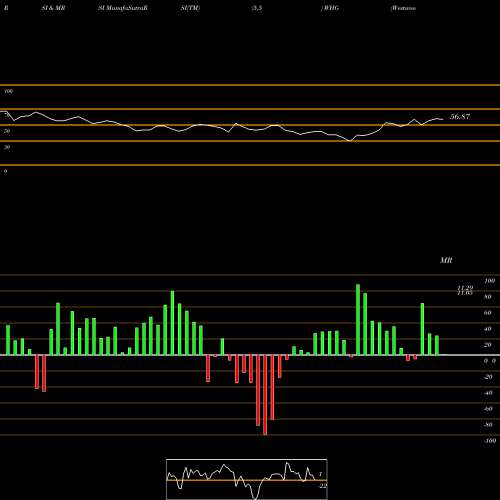Click the MR title above histogram
Screen dimensions: 500x500
pos(446,260)
